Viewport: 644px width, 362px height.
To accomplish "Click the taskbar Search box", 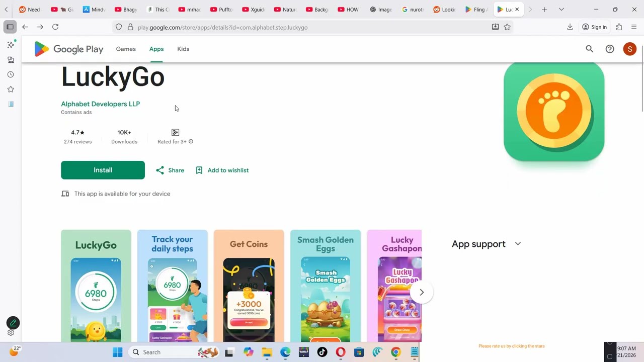I will click(x=174, y=352).
